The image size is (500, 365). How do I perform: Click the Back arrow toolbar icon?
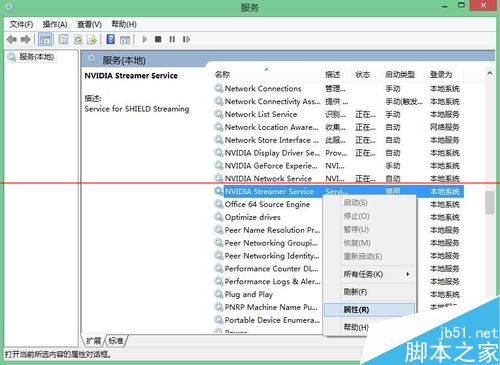pos(12,40)
